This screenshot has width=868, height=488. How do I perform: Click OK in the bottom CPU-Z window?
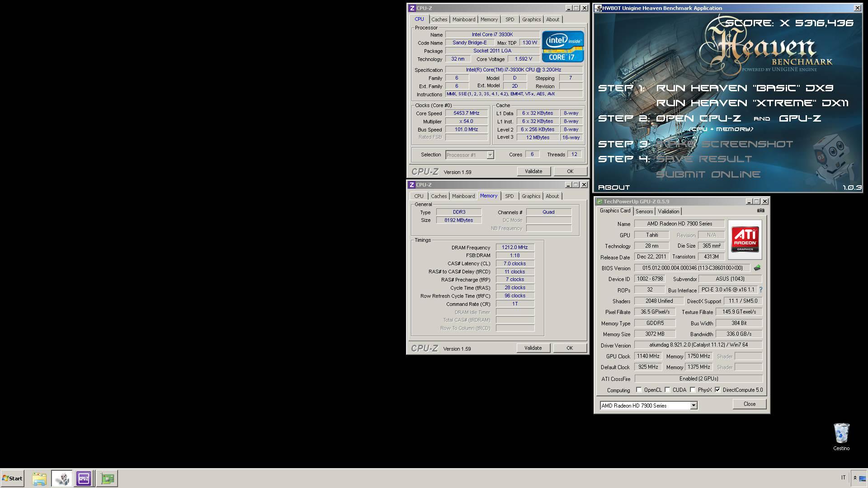point(570,348)
